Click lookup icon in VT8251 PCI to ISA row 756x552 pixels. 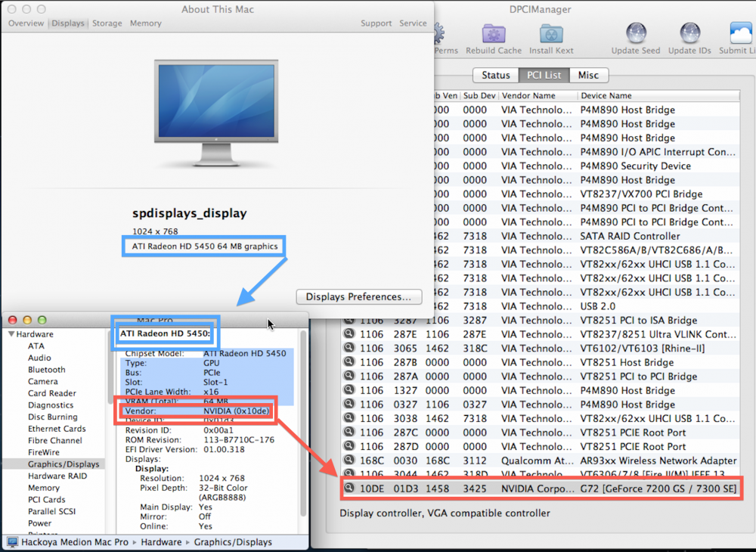click(x=349, y=320)
